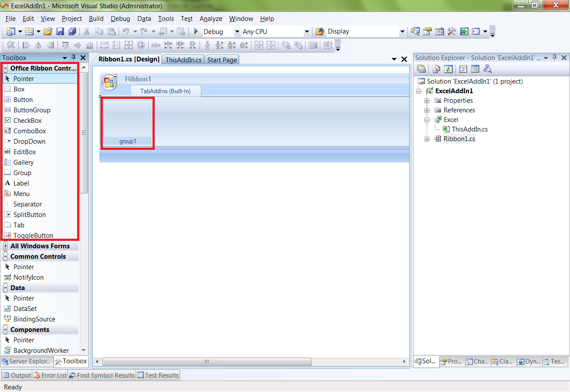Collapse Office Ribbon Controls toolbox section

point(6,68)
